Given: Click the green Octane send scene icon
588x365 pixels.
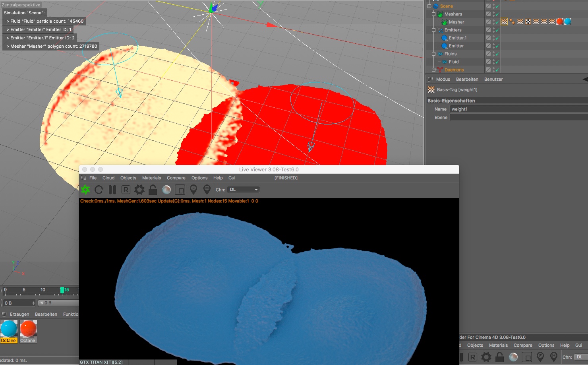Looking at the screenshot, I should coord(85,190).
